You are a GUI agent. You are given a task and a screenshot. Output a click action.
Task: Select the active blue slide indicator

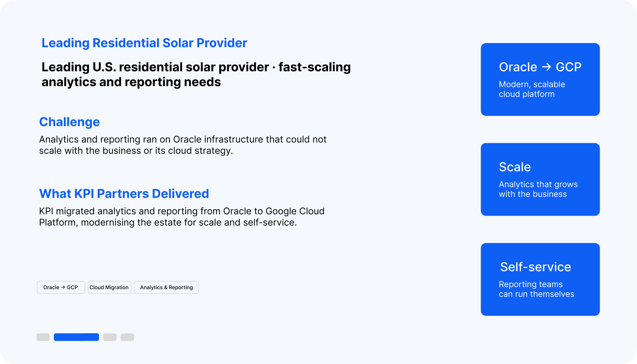pos(76,337)
